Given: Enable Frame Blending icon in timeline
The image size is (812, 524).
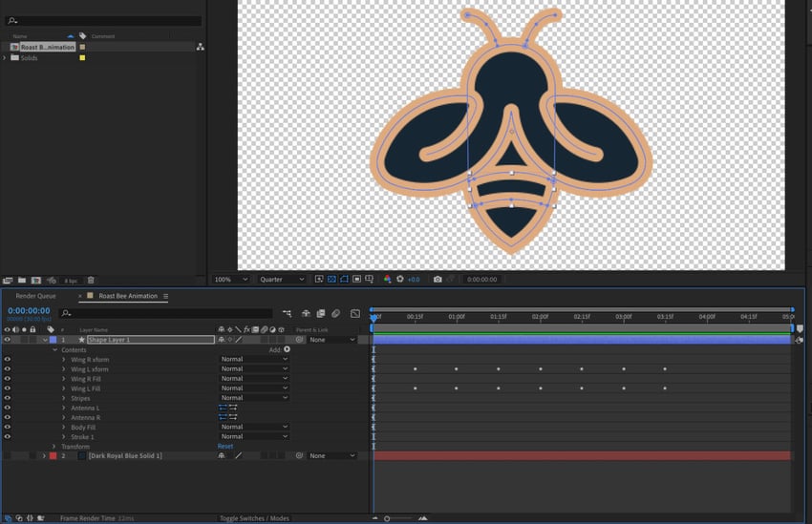Looking at the screenshot, I should click(321, 313).
